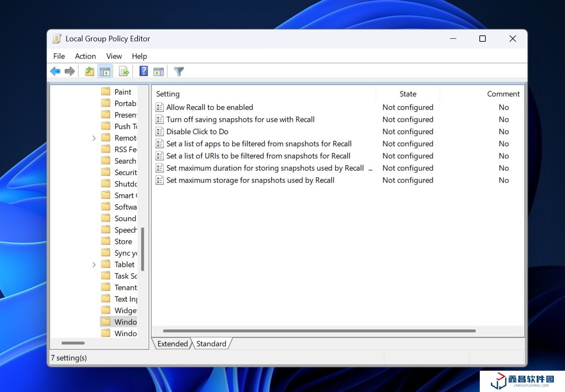Toggle the Show/Hide Action Pane icon
Screen dimensions: 565x392
159,72
